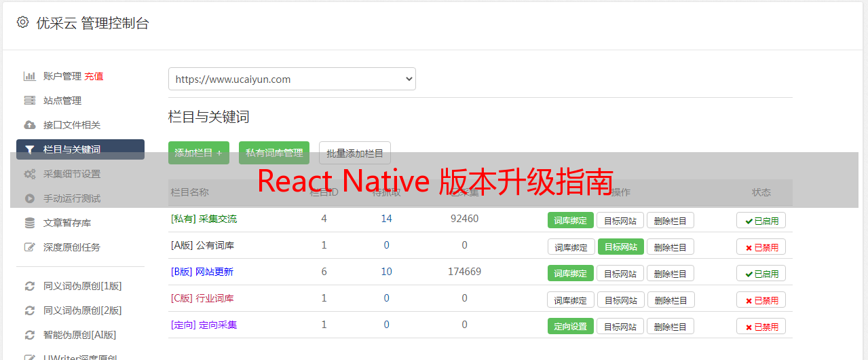The width and height of the screenshot is (868, 360).
Task: Click the [定向] 定向采集 column name
Action: (204, 325)
